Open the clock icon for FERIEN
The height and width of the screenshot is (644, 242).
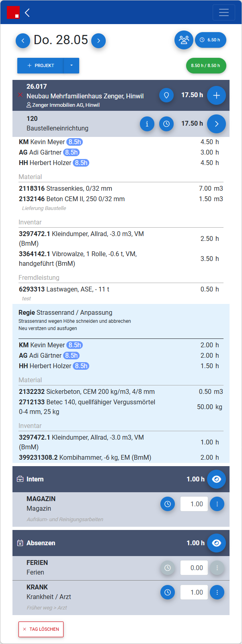click(x=168, y=568)
